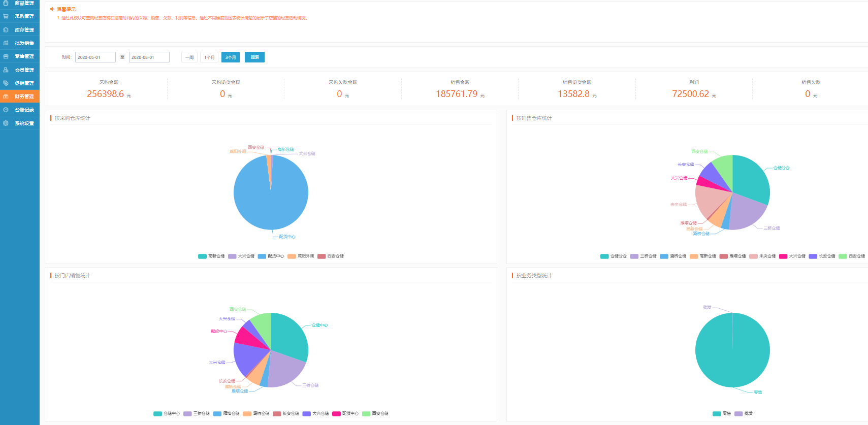Screen dimensions: 868x425
Task: Click the clock icon beside 台账记录
Action: 6,110
